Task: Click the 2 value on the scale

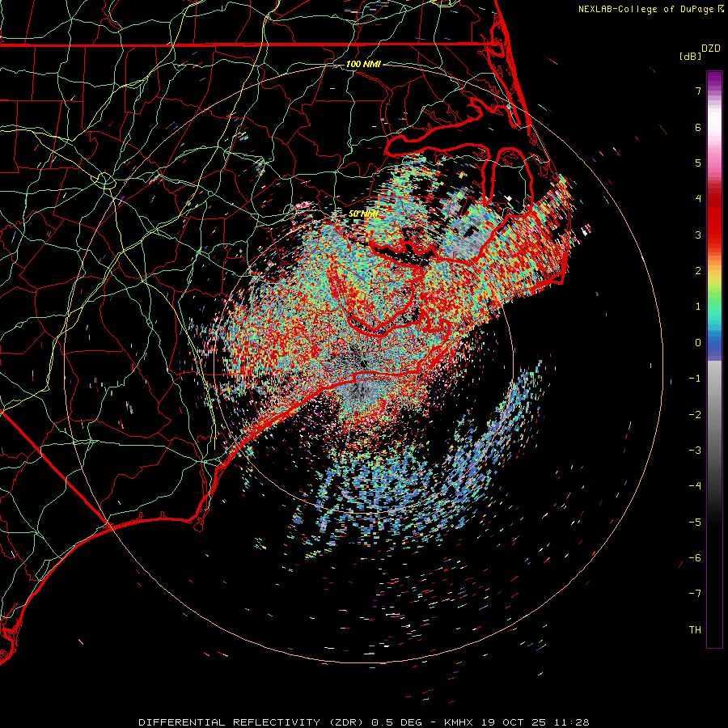Action: 698,271
